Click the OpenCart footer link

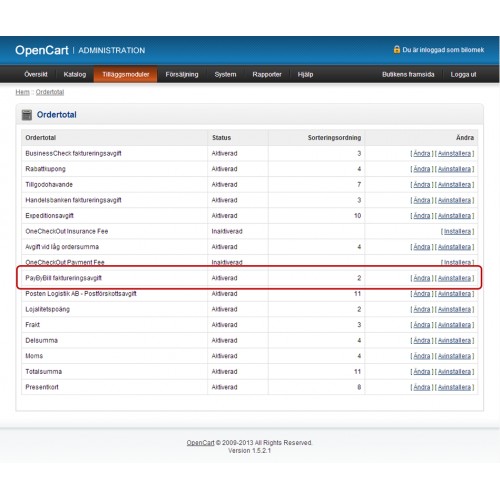[200, 443]
